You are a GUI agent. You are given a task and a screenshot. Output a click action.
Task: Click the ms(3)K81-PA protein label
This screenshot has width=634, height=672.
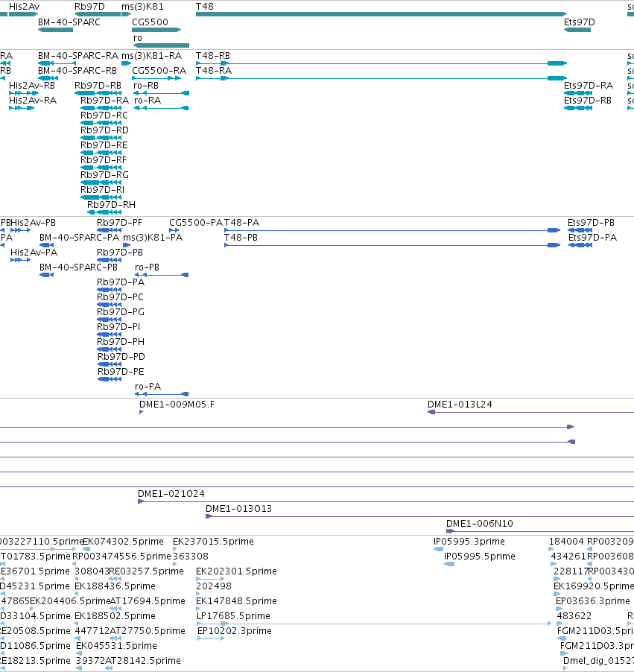(153, 238)
